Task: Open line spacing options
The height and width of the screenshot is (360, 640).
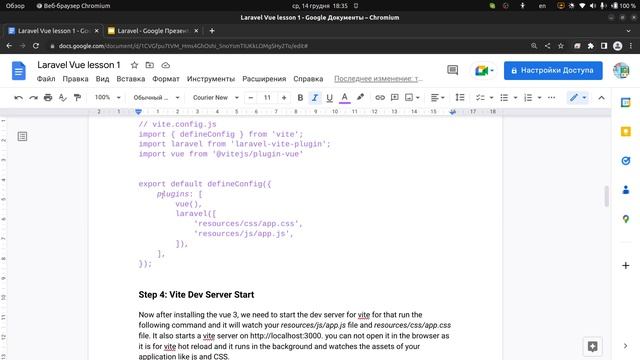Action: pyautogui.click(x=460, y=98)
